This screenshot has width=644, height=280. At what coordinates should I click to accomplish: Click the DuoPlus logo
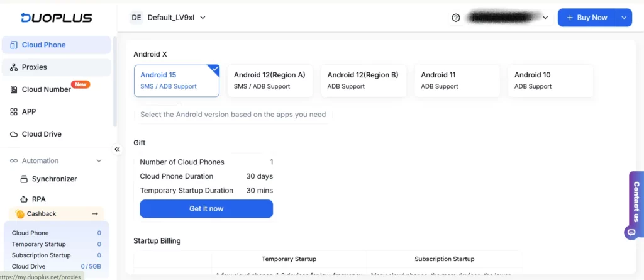56,17
